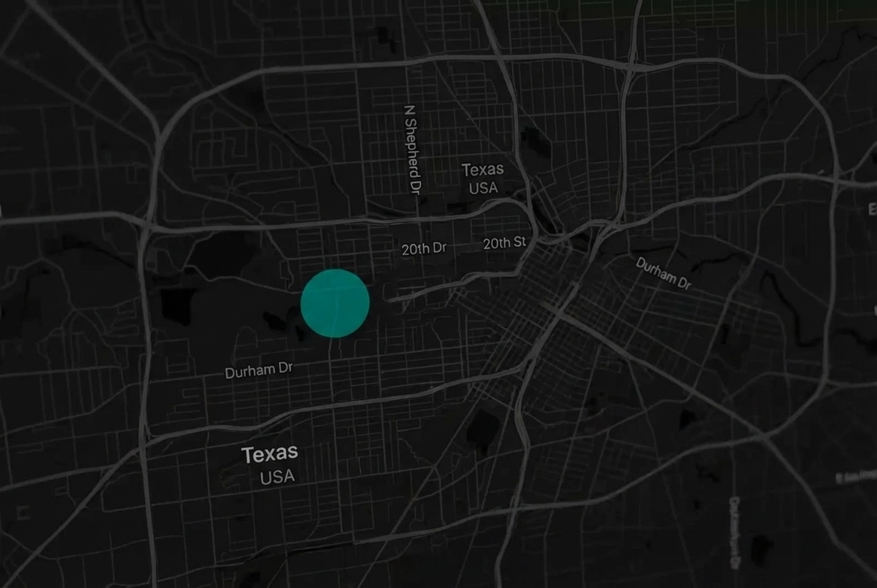877x588 pixels.
Task: Select the 20th Dr street label
Action: point(424,248)
